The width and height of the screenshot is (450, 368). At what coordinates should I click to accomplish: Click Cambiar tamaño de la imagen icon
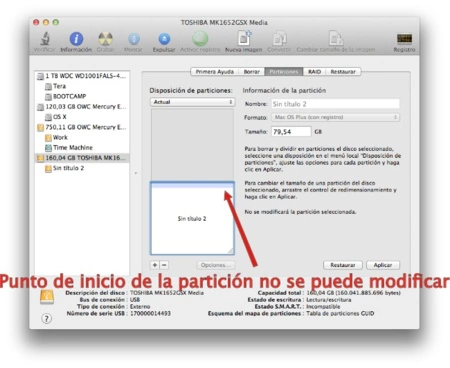coord(336,38)
